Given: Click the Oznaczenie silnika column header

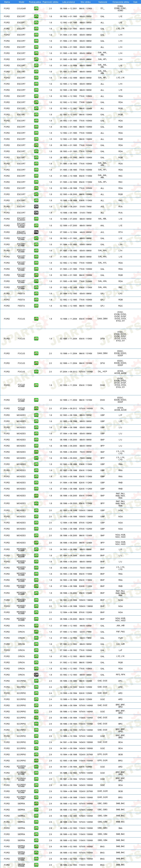Looking at the screenshot, I should [x=120, y=2].
